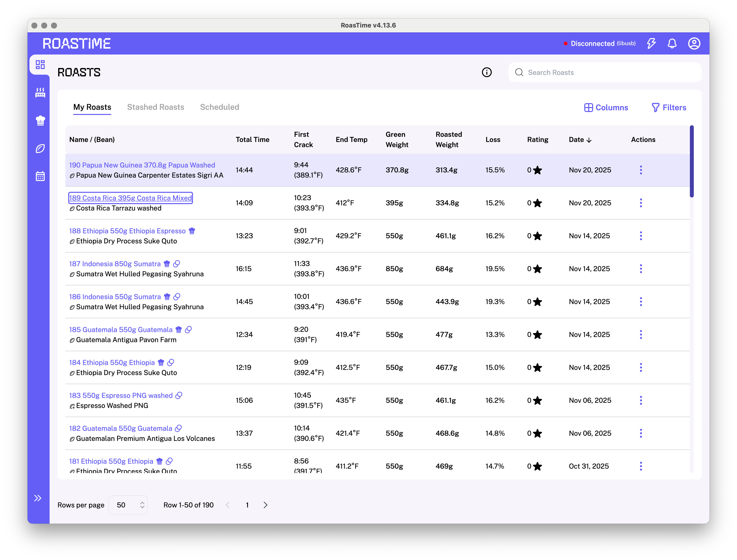The height and width of the screenshot is (560, 737).
Task: Switch to the Scheduled tab
Action: 219,107
